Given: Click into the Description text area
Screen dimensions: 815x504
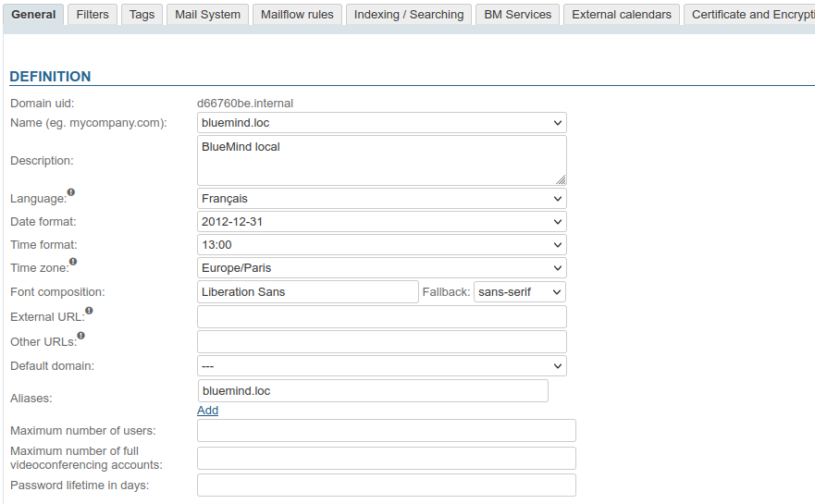Looking at the screenshot, I should point(381,160).
